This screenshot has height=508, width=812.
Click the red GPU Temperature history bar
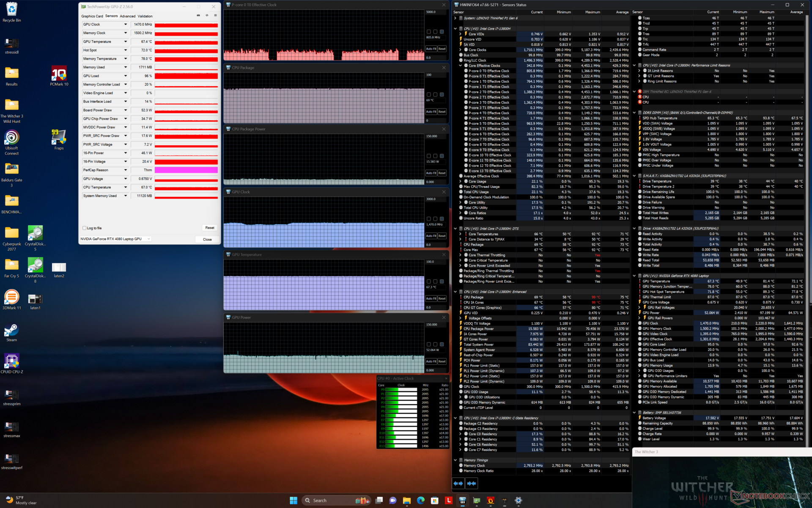(186, 41)
